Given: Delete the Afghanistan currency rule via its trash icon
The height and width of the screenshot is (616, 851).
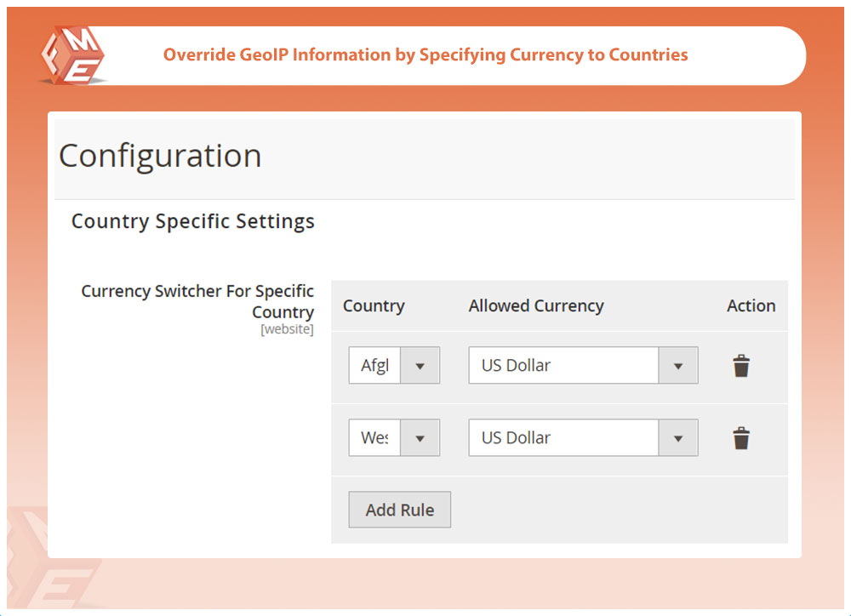Looking at the screenshot, I should click(x=741, y=366).
